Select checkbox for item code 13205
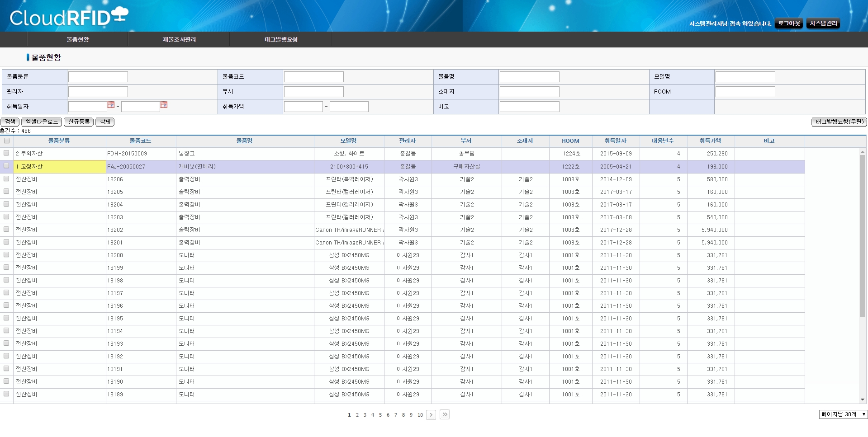This screenshot has width=868, height=437. 6,191
